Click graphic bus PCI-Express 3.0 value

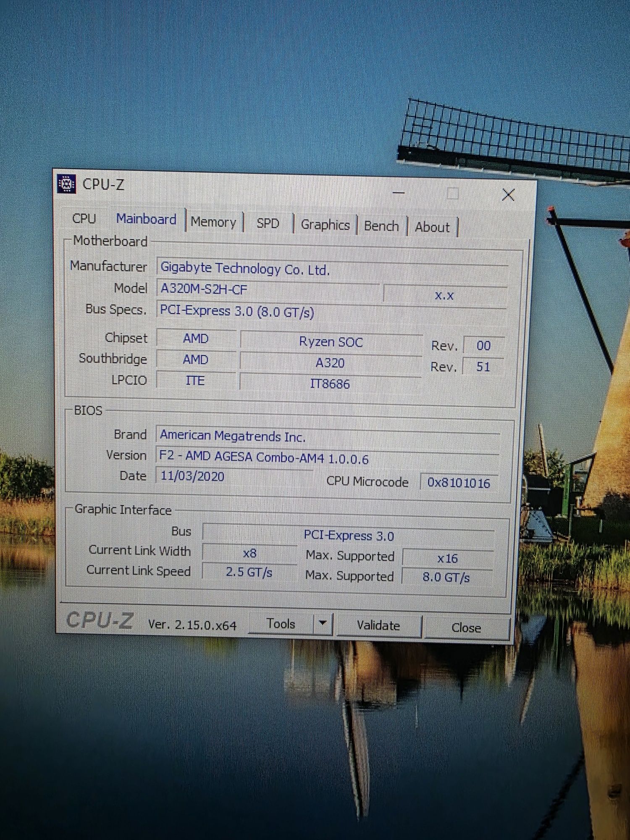click(349, 535)
